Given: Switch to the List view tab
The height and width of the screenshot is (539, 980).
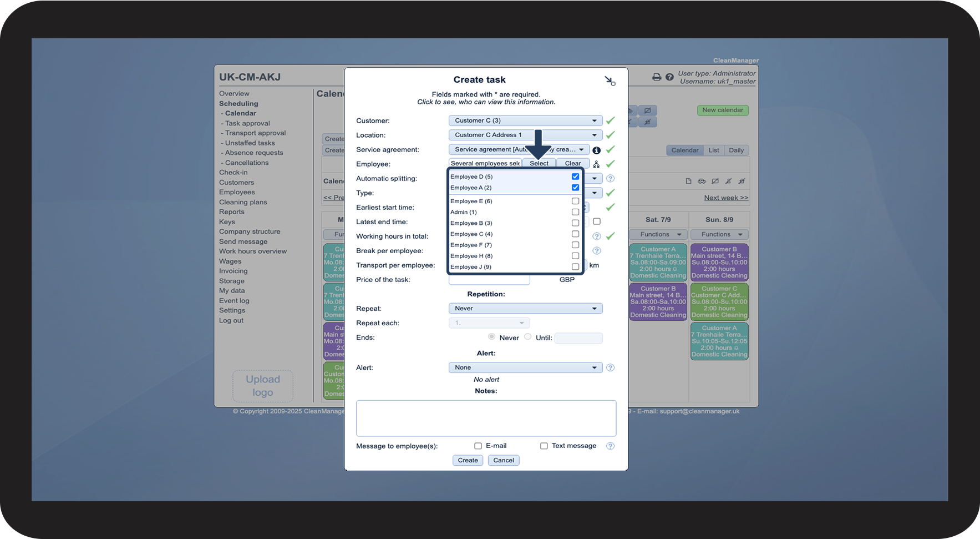Looking at the screenshot, I should tap(714, 150).
